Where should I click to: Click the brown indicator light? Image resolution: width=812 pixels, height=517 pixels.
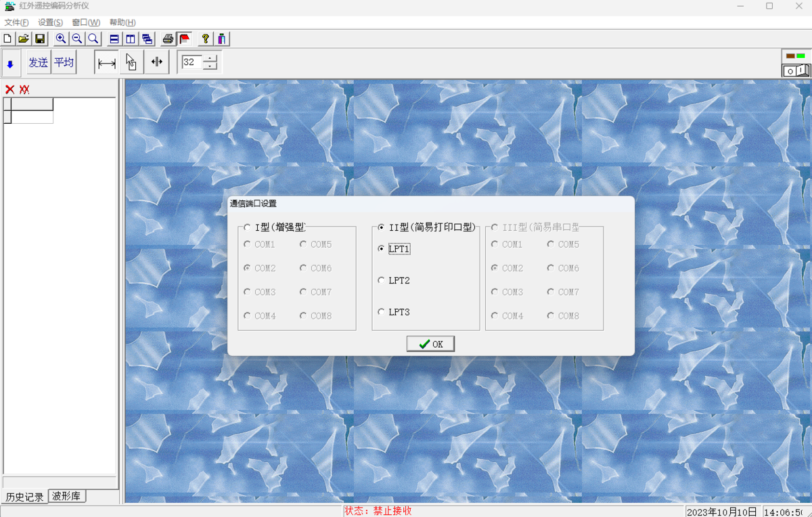[x=790, y=55]
